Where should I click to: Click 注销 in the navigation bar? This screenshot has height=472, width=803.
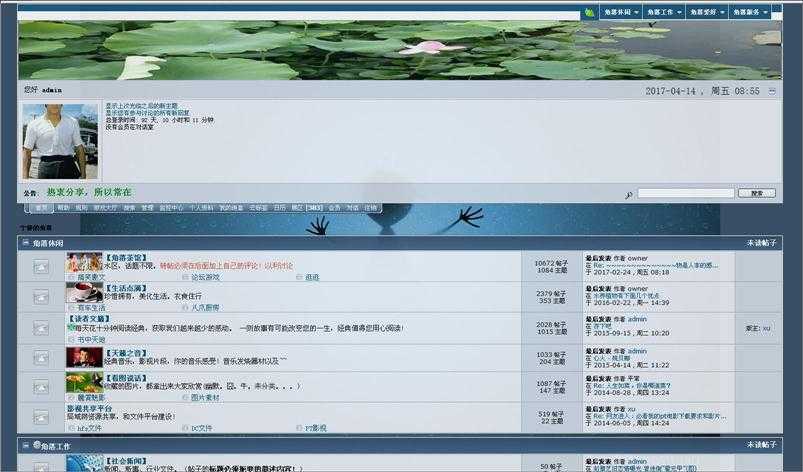[x=370, y=208]
